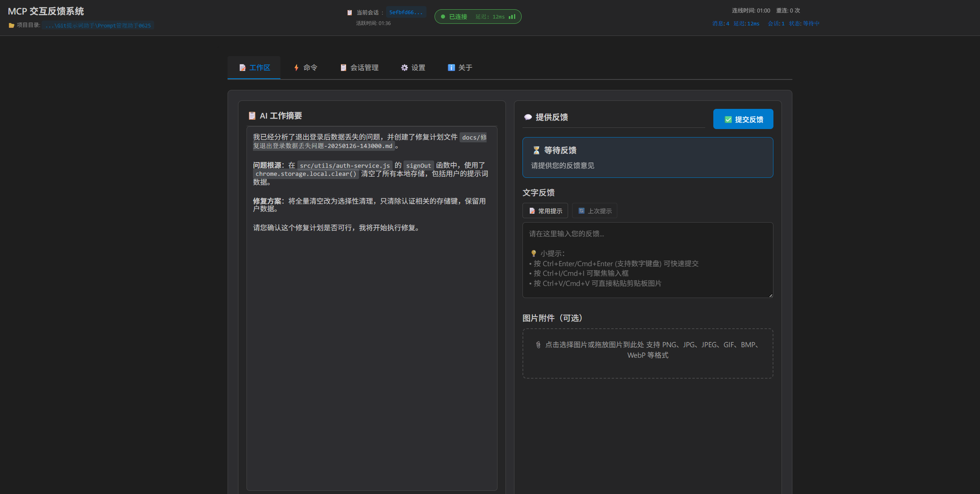This screenshot has width=980, height=494.
Task: Click the 上次提示 button
Action: pos(595,211)
